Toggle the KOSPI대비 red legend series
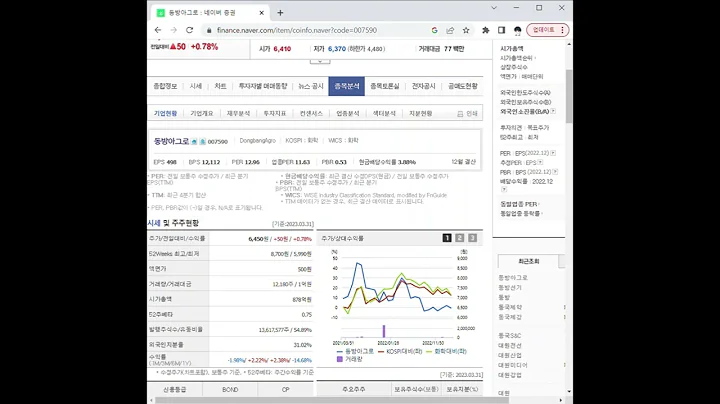720x404 pixels. coord(400,351)
